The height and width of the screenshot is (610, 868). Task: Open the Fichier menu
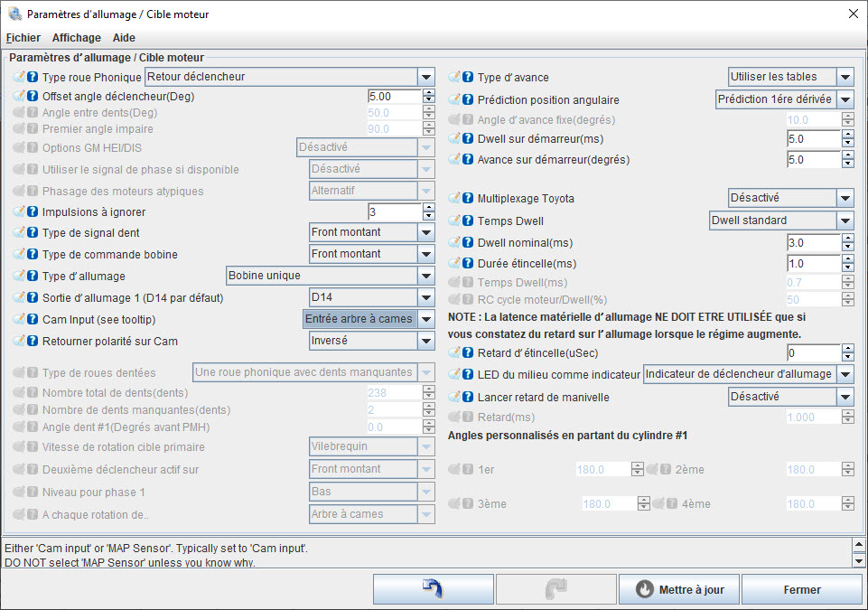tap(23, 38)
